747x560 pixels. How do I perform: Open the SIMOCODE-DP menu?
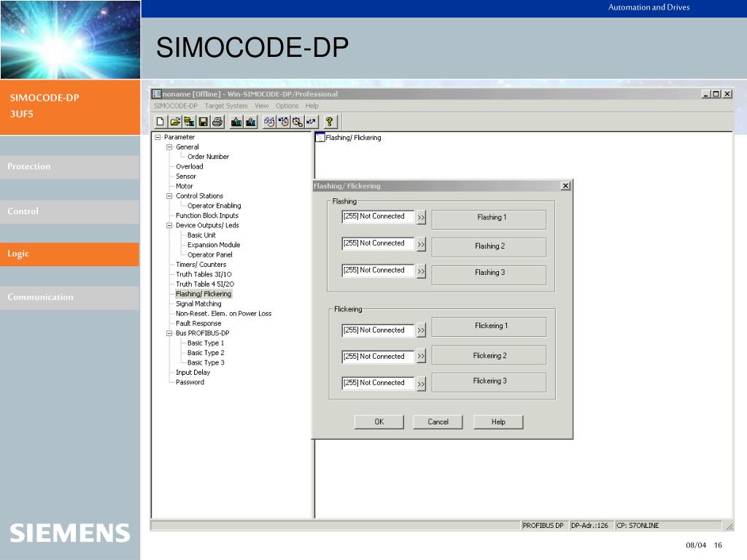pyautogui.click(x=175, y=106)
